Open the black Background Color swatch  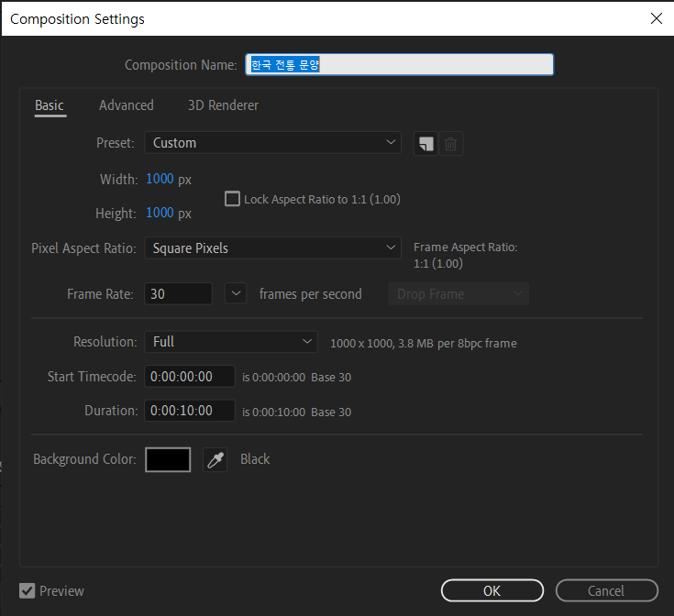[168, 459]
